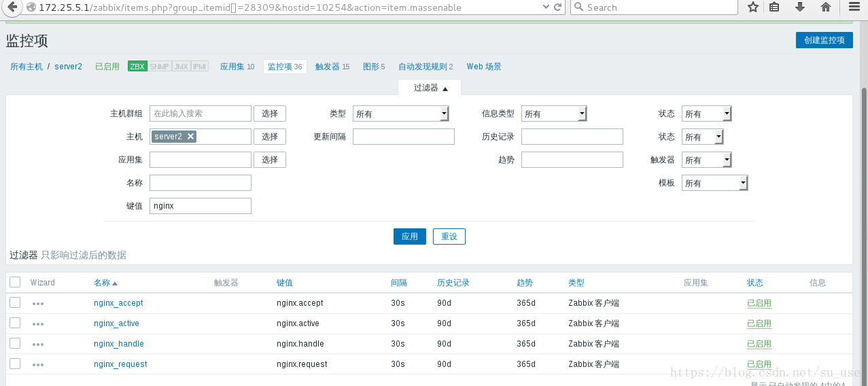Click 选择 button next to 应用集
The image size is (868, 386).
[270, 160]
